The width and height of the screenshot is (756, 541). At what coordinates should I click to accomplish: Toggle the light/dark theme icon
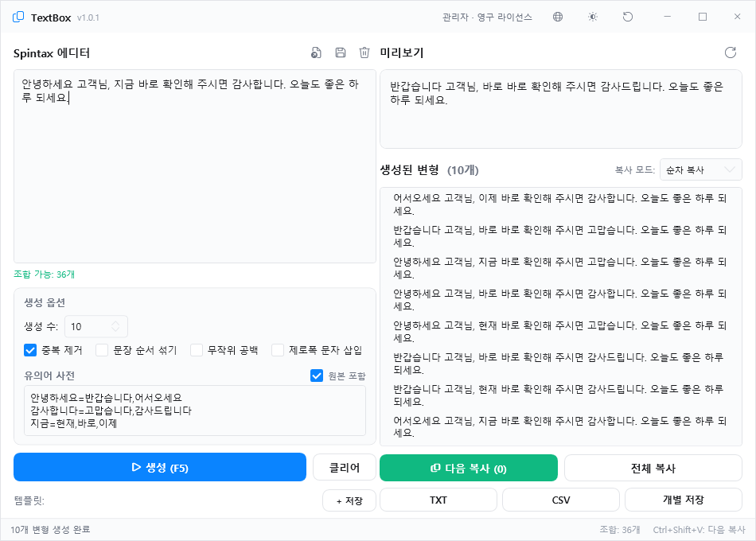pyautogui.click(x=593, y=17)
